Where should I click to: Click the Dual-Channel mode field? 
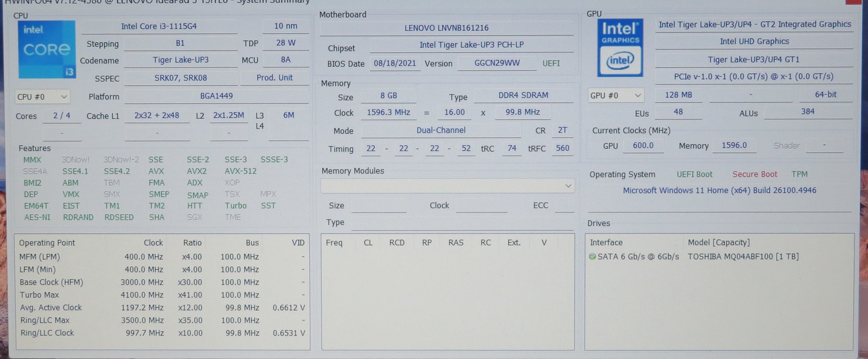[441, 131]
